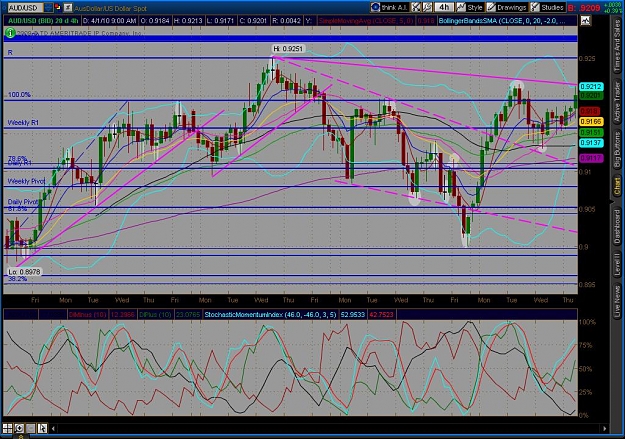
Task: Click the AUD/USD symbol input field
Action: click(25, 8)
